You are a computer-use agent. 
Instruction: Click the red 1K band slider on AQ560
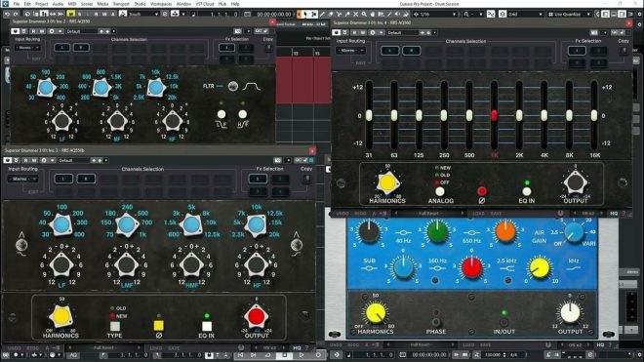pos(494,115)
